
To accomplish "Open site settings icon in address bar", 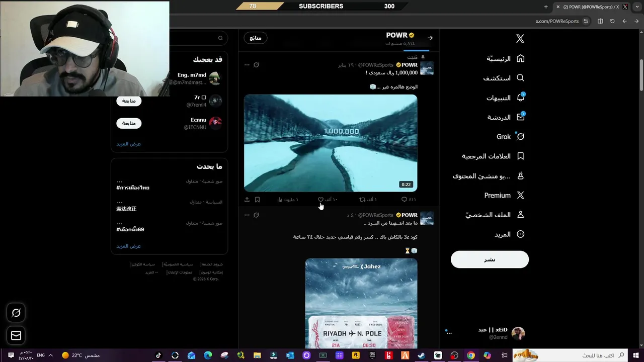I will coord(586,21).
